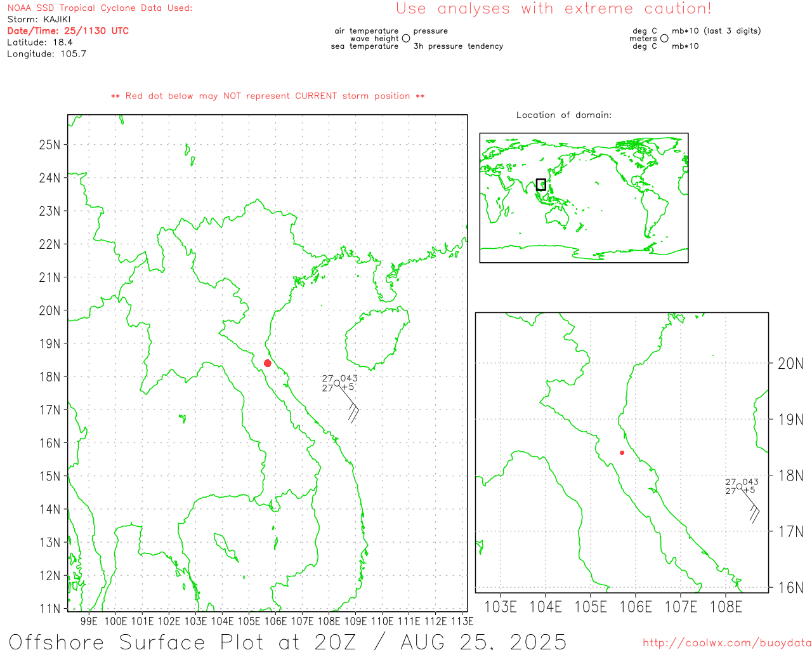Click the red storm dot on the zoomed inset map
The image size is (812, 650).
(622, 453)
